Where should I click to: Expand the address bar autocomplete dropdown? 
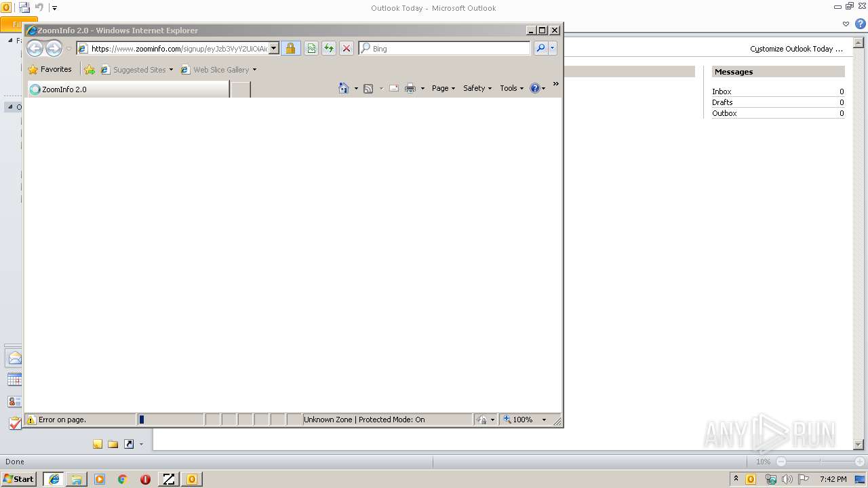[x=274, y=48]
